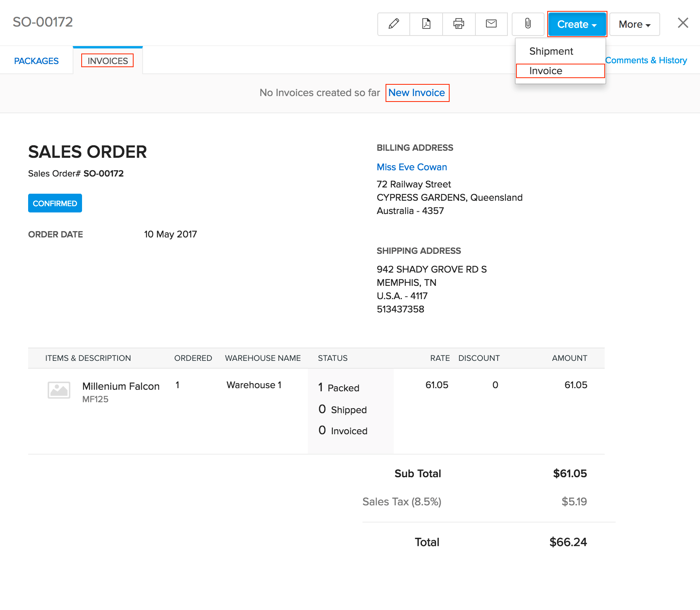Click the print icon
Image resolution: width=700 pixels, height=610 pixels.
coord(458,24)
